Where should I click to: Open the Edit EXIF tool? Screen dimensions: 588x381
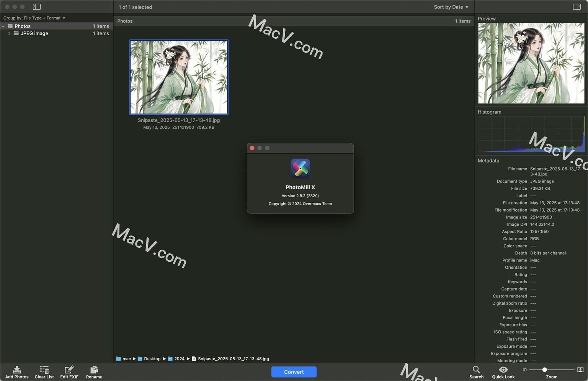pos(69,370)
